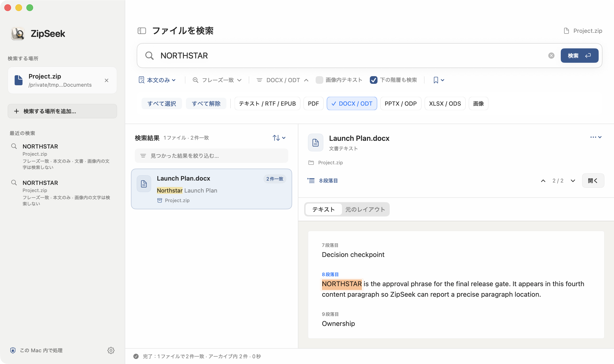
Task: Toggle the sidebar panel icon
Action: [142, 31]
